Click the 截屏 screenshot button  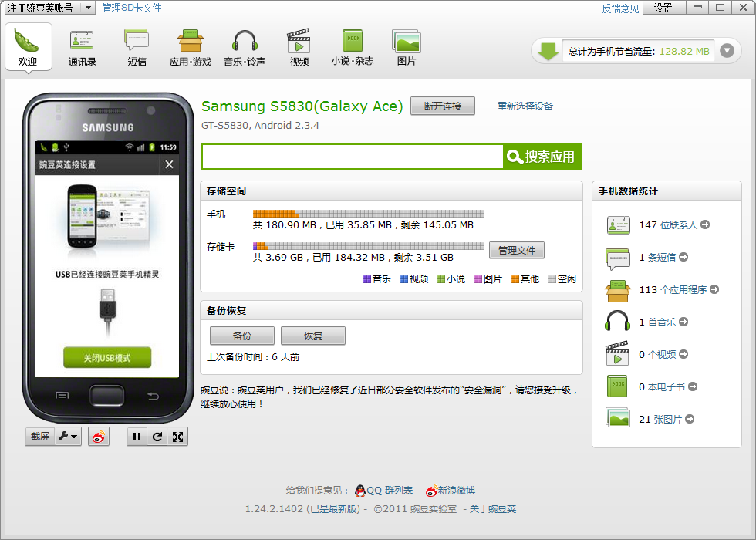tap(40, 437)
